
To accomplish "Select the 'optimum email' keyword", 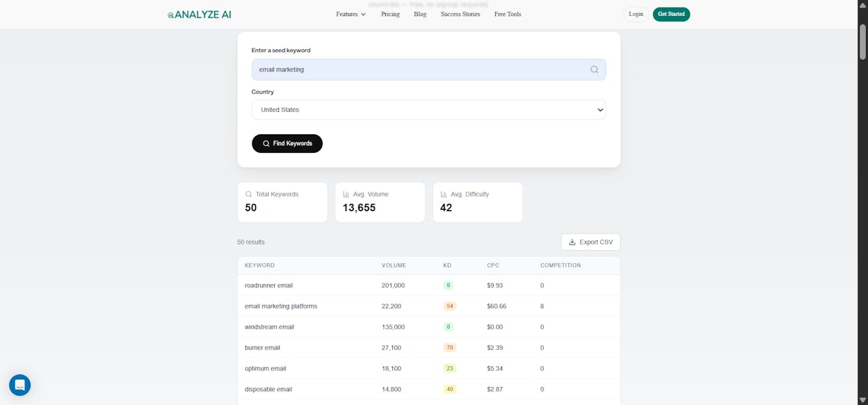I will click(x=265, y=369).
